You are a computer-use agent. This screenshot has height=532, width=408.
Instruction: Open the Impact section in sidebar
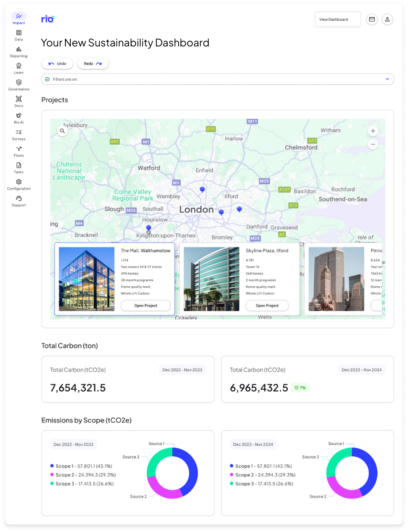click(19, 19)
